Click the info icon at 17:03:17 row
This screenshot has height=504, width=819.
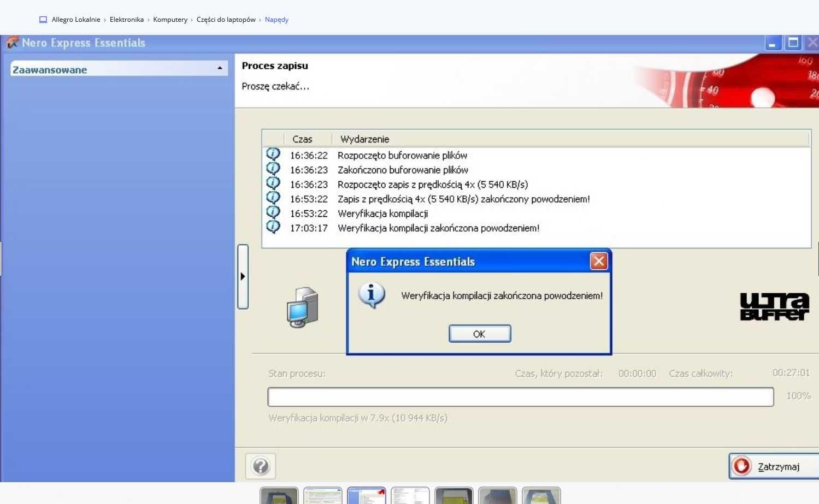coord(273,227)
